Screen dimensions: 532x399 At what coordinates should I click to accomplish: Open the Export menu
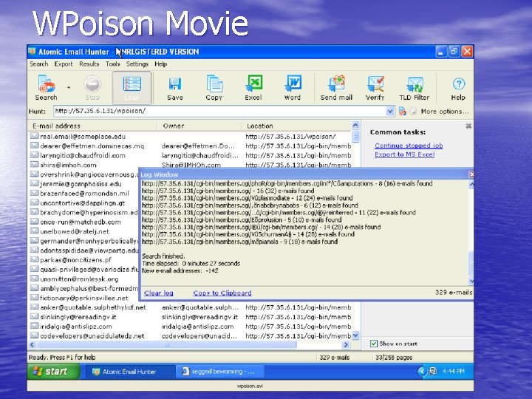pos(64,64)
